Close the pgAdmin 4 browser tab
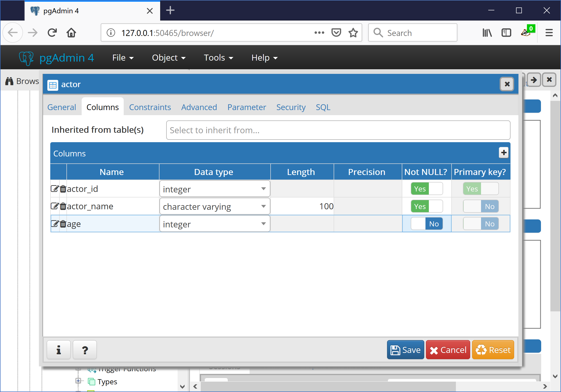This screenshot has height=392, width=561. point(150,11)
